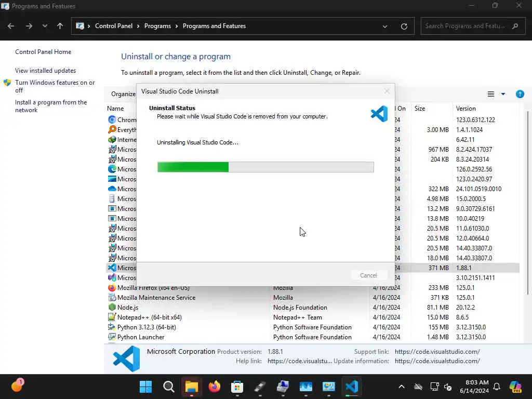Open the clock showing 8:03 AM
The height and width of the screenshot is (399, 532).
pos(474,387)
